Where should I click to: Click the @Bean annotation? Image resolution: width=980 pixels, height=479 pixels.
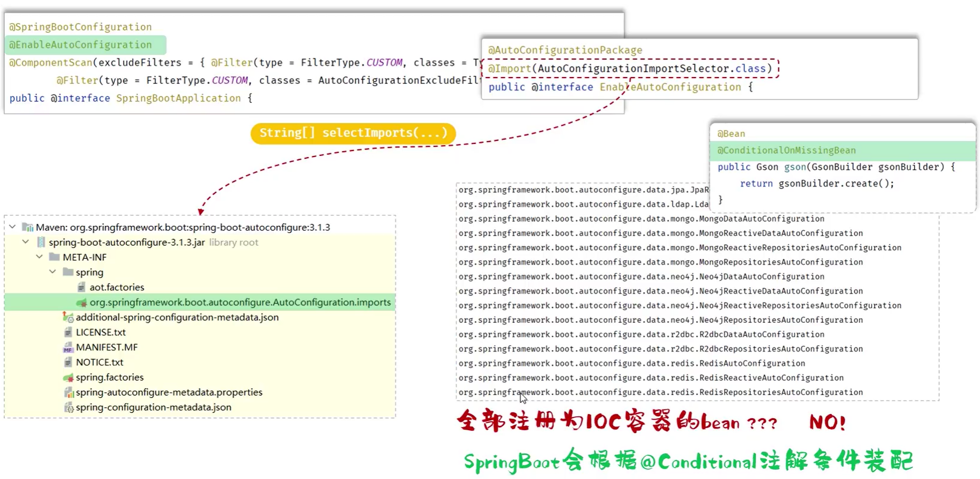pyautogui.click(x=731, y=134)
